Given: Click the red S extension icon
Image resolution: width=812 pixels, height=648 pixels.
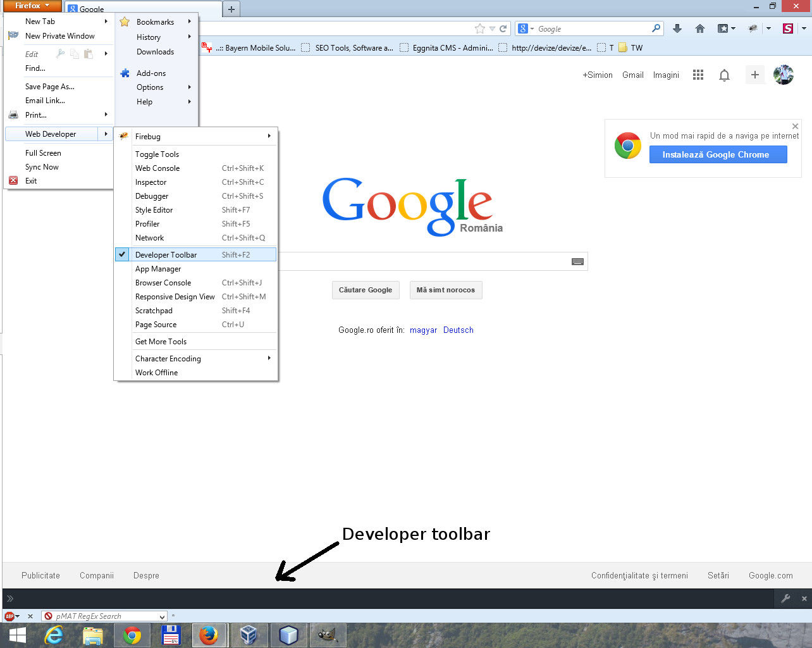Looking at the screenshot, I should coord(787,28).
